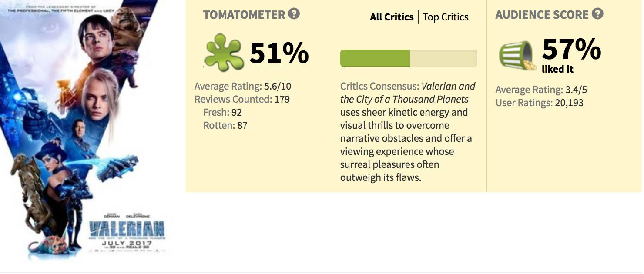Image resolution: width=644 pixels, height=274 pixels.
Task: Switch to the All Critics tab
Action: click(392, 17)
